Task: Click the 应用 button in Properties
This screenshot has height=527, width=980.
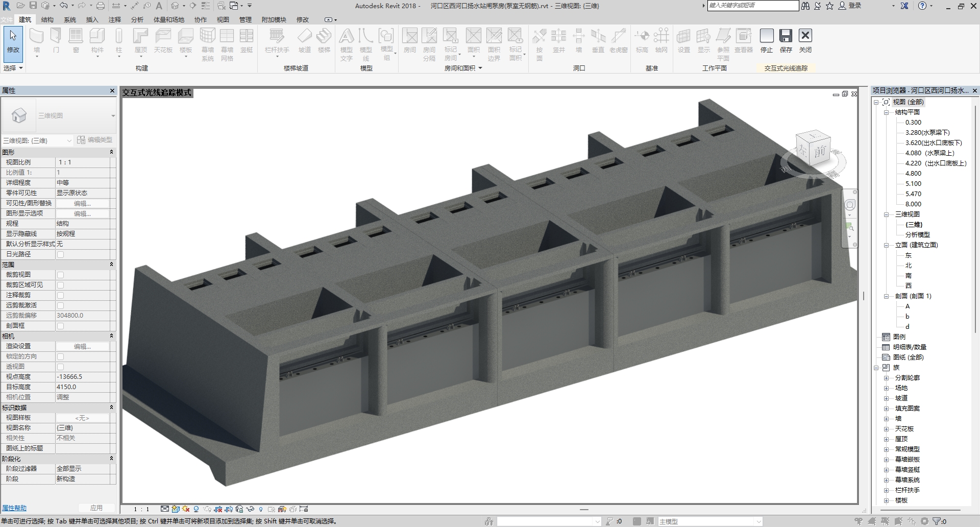Action: click(x=97, y=508)
